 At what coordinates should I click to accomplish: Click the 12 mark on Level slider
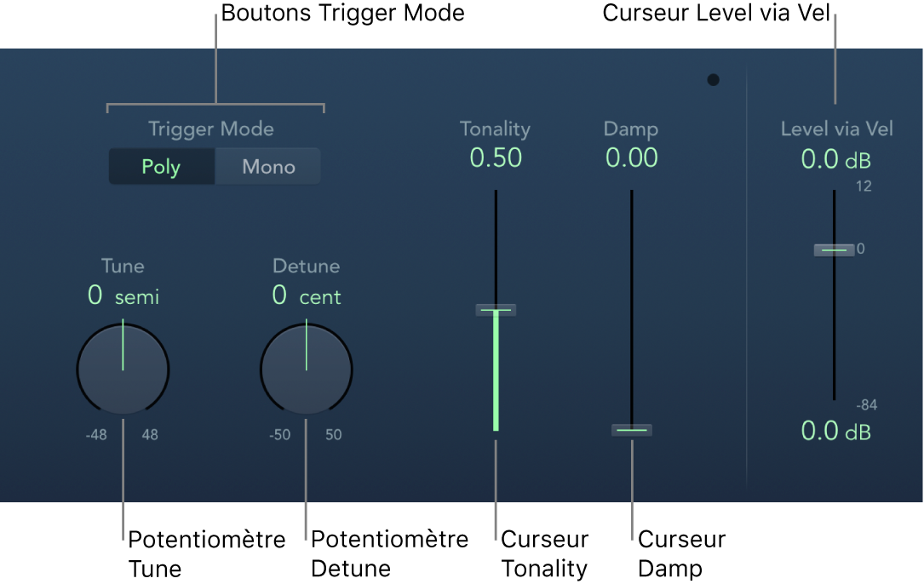pyautogui.click(x=864, y=186)
